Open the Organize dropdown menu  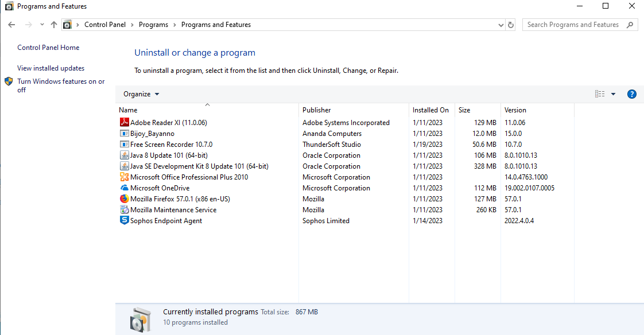[x=141, y=94]
